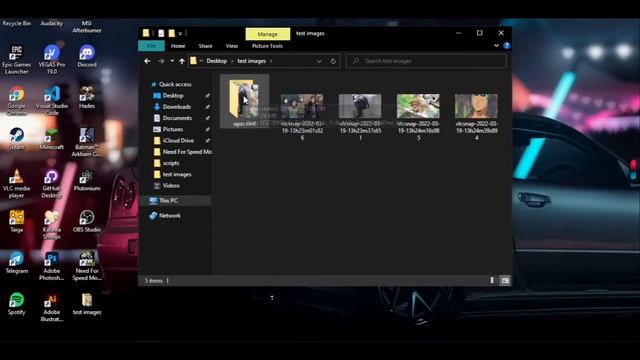
Task: Open Plutonium desktop icon
Action: click(x=87, y=180)
